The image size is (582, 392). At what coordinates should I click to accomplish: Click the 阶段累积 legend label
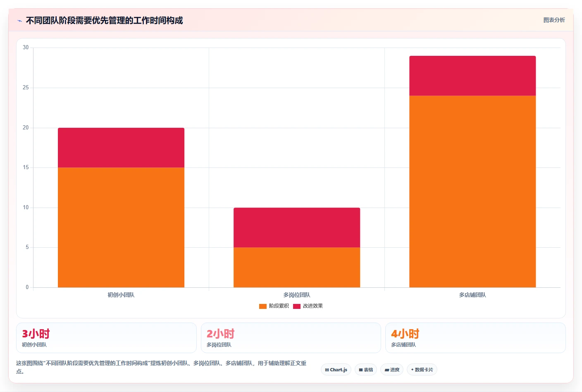[279, 306]
